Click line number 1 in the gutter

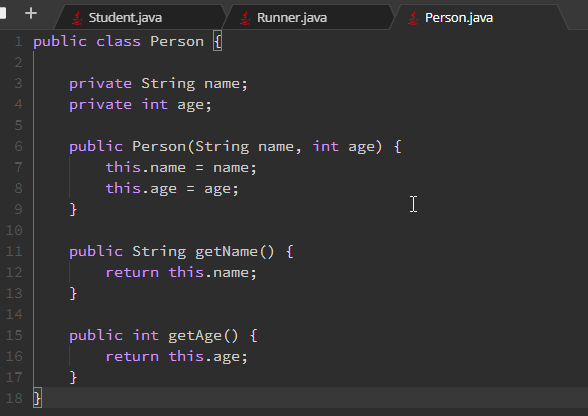18,41
